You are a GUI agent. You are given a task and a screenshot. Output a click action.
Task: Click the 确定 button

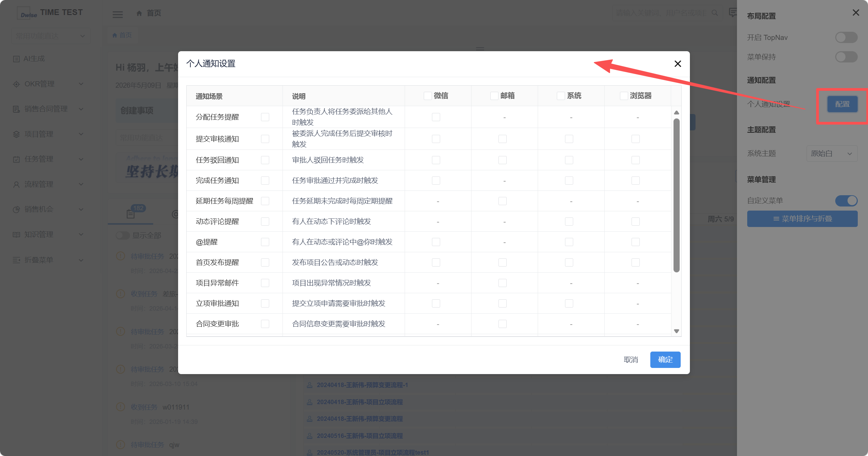[665, 359]
